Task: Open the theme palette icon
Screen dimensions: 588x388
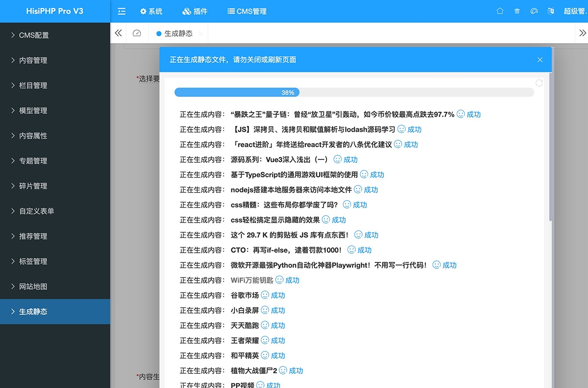Action: (534, 11)
